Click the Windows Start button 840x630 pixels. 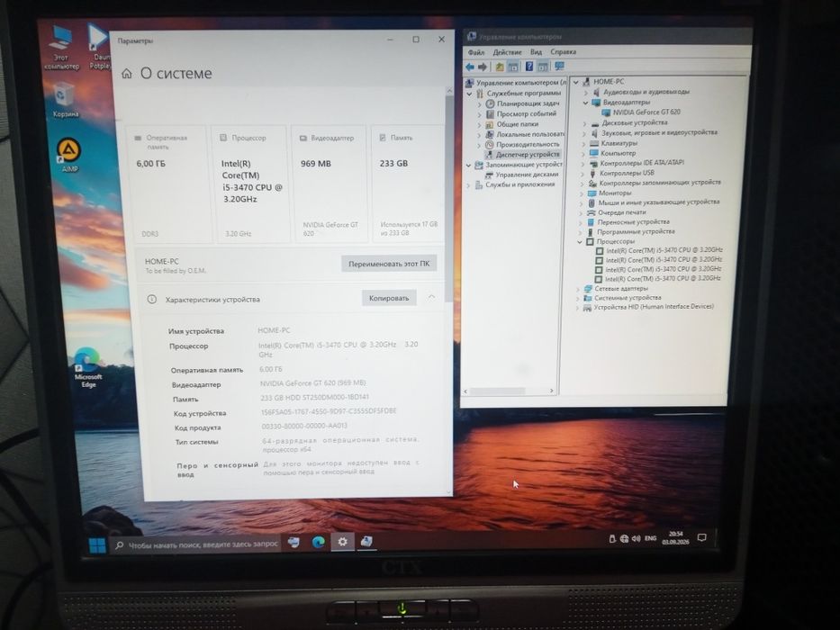[x=97, y=545]
